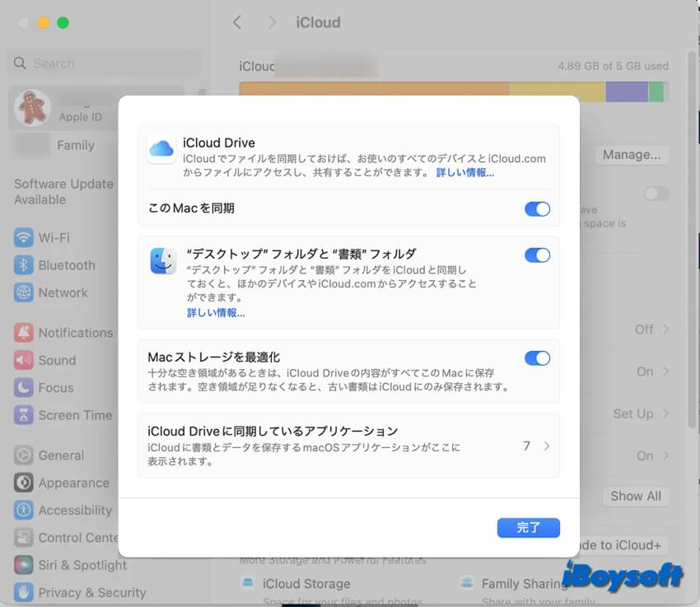This screenshot has height=607, width=700.
Task: Go forward with the right arrow
Action: (272, 22)
